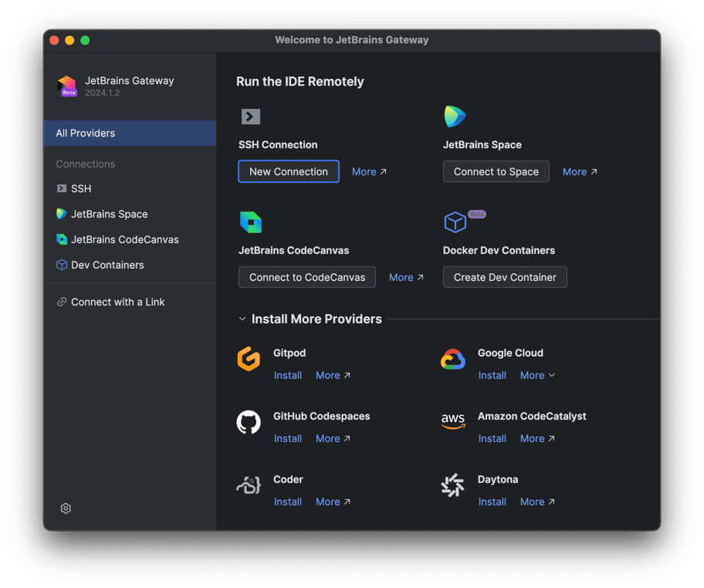
Task: Install the Daytona provider
Action: tap(492, 502)
